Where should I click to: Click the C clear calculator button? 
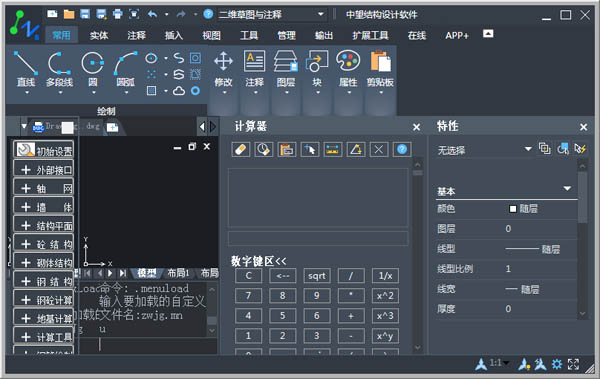248,276
